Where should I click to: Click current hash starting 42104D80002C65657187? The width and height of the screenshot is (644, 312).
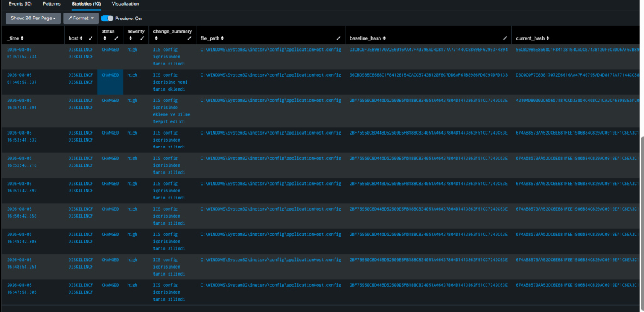pyautogui.click(x=577, y=101)
